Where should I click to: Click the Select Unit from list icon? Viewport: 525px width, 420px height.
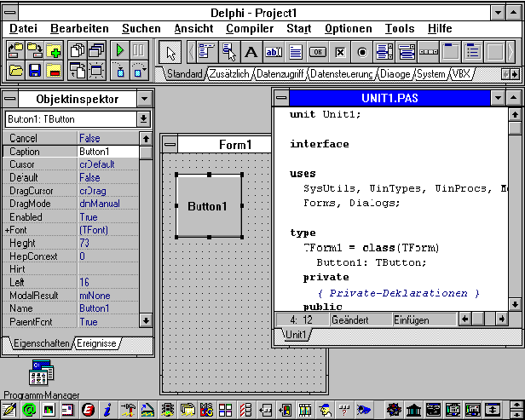tap(78, 51)
